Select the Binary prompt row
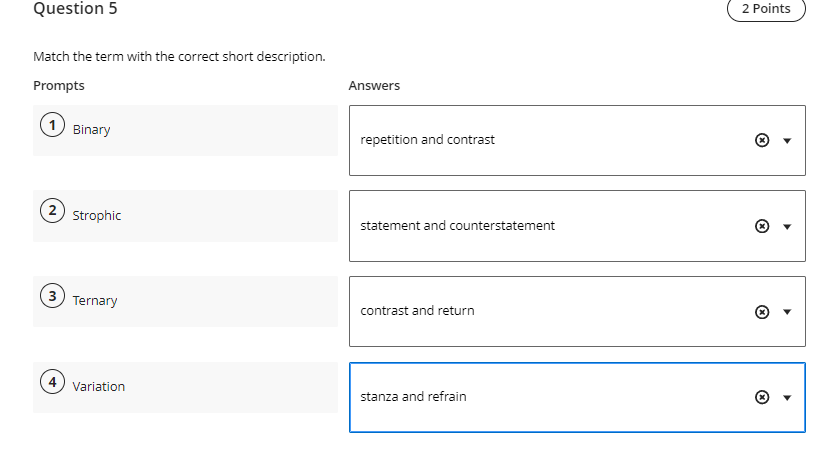The image size is (825, 459). point(185,130)
